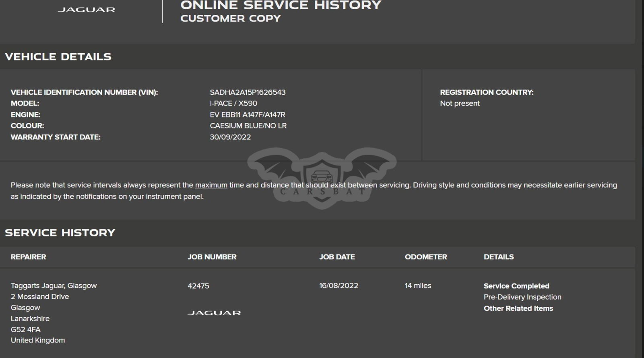Click the warranty start date 30/09/2022

click(x=230, y=137)
